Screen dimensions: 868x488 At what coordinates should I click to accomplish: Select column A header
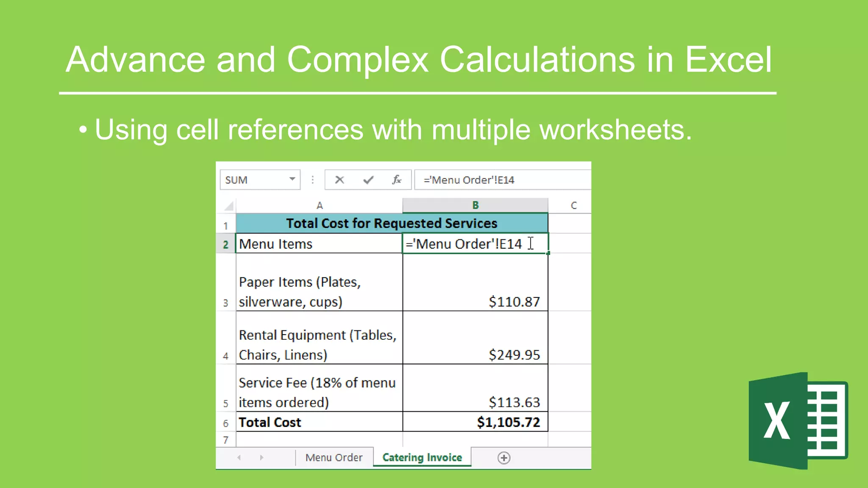tap(319, 205)
